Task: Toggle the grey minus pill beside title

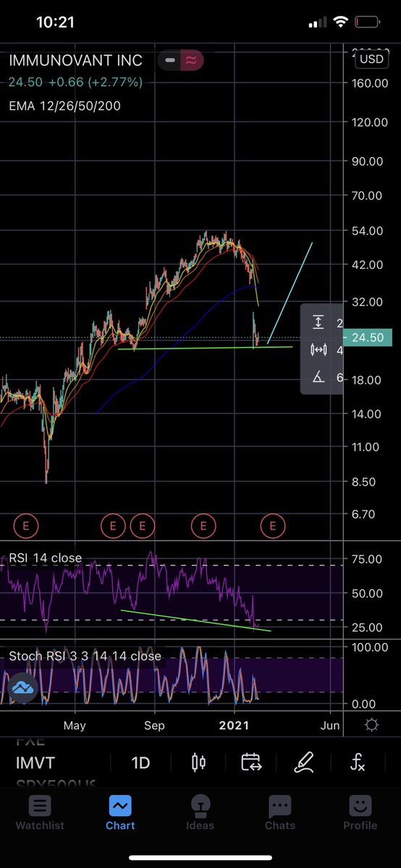Action: [x=170, y=61]
